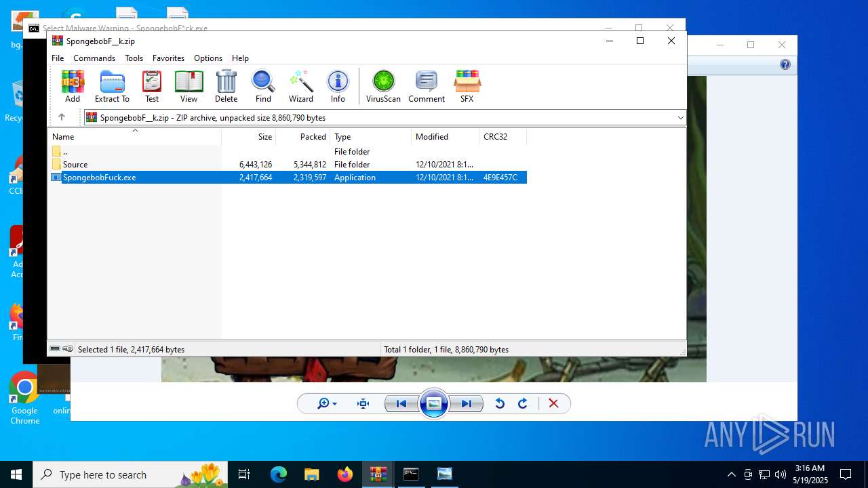Screen dimensions: 868x488
Task: Open the Favorites menu
Action: [x=168, y=58]
